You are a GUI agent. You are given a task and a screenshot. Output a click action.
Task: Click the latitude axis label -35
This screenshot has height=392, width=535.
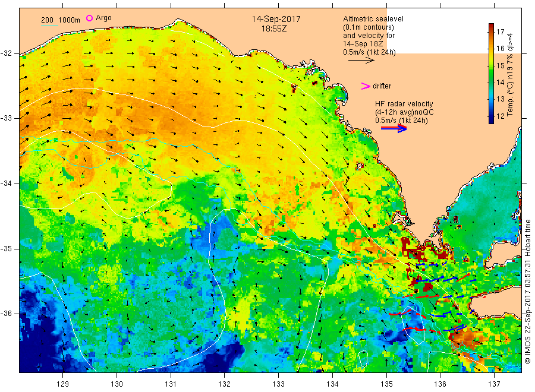coord(6,249)
